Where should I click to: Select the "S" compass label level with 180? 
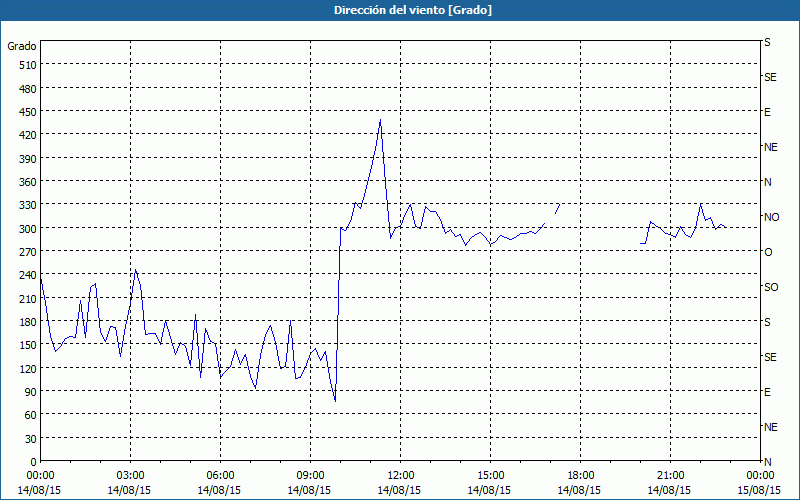coord(767,322)
